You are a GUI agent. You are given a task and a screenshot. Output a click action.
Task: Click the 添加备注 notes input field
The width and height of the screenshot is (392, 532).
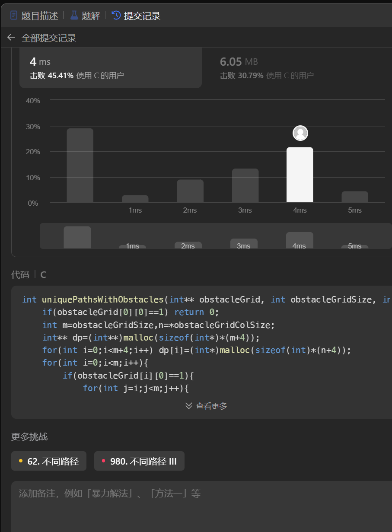pyautogui.click(x=201, y=506)
